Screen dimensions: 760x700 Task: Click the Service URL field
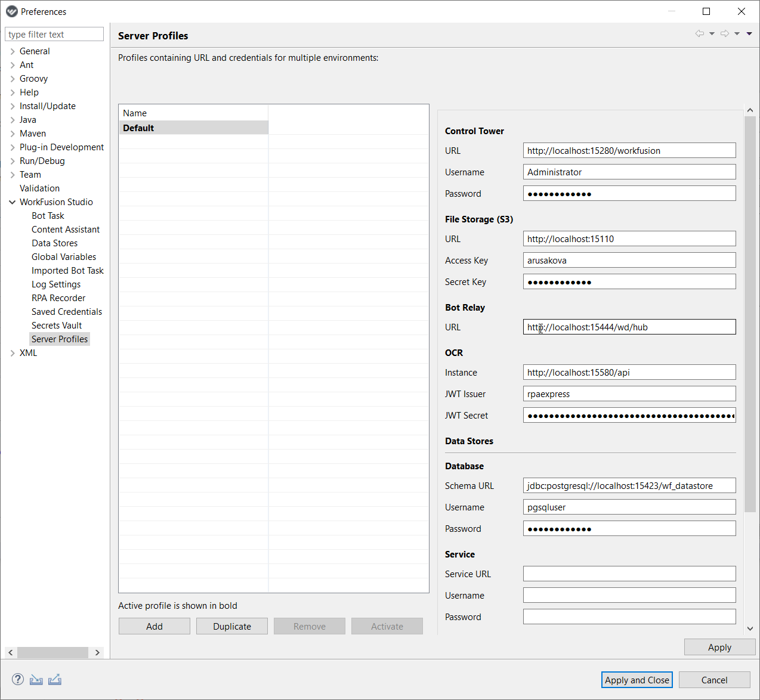[629, 574]
